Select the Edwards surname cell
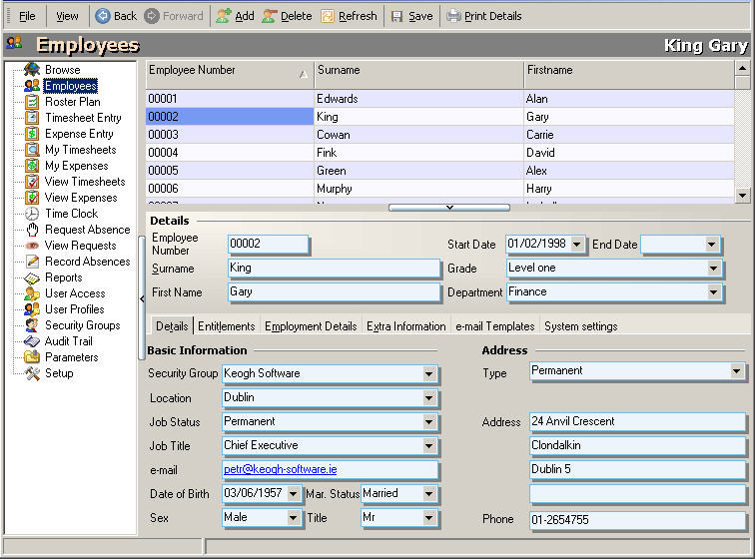The width and height of the screenshot is (756, 560). pos(418,99)
